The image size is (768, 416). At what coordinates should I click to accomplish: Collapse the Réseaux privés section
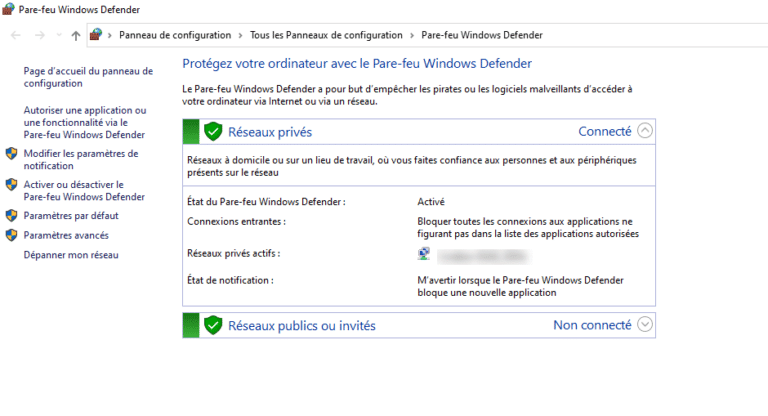(645, 131)
